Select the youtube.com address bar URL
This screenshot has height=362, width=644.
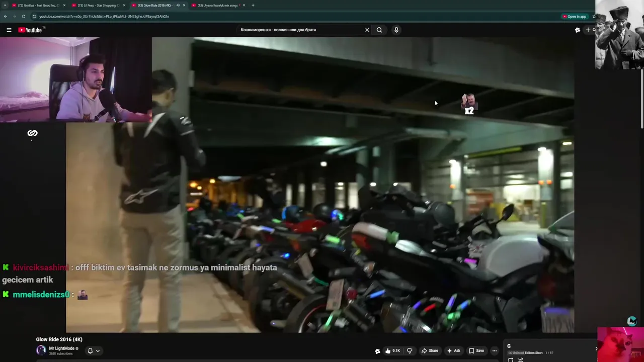(104, 16)
